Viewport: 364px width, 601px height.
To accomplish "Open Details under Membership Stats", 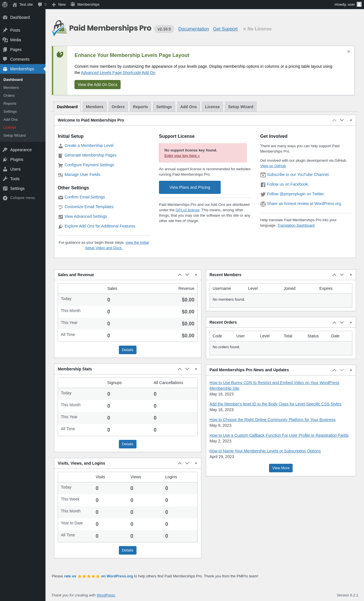I will click(128, 444).
